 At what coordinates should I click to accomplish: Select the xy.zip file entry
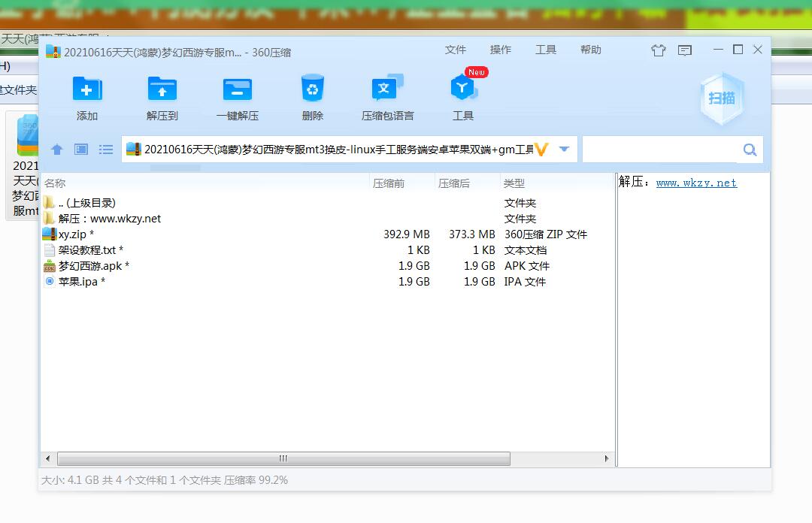click(72, 234)
